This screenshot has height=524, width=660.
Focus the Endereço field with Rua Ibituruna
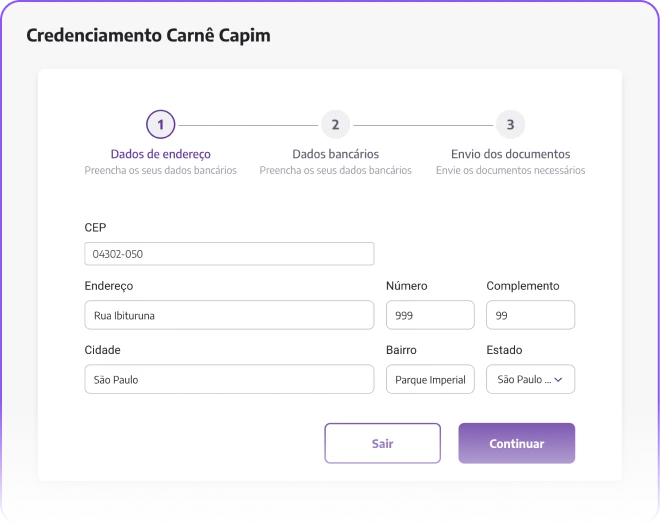tap(229, 315)
